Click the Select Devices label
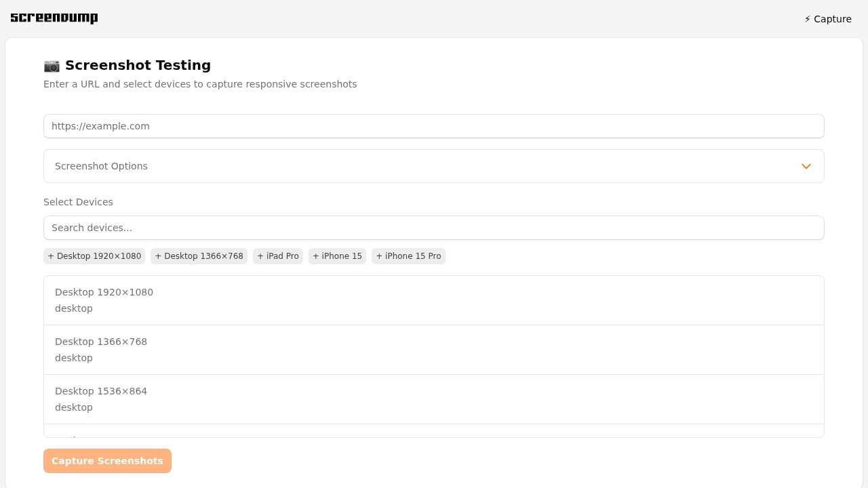This screenshot has width=868, height=488. (x=78, y=202)
